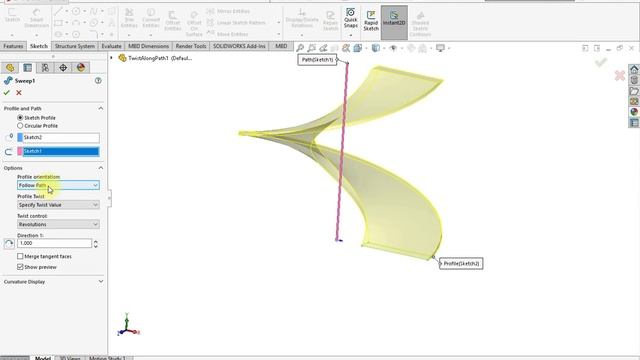Click the Profile(Sketch2) callout label
The height and width of the screenshot is (360, 640).
coord(461,264)
